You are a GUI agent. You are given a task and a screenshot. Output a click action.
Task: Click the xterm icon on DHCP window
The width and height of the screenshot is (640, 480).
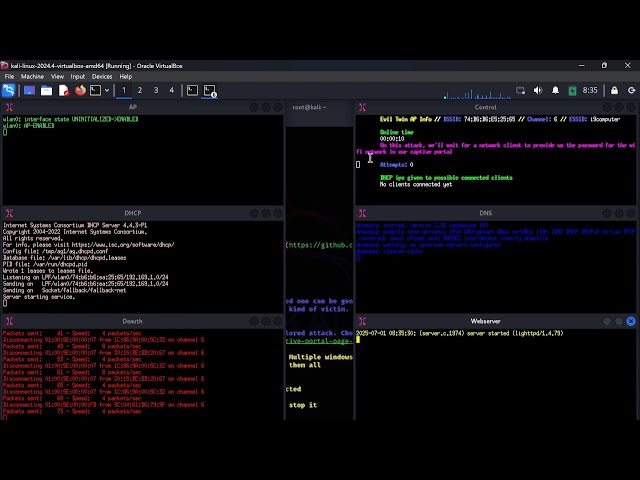9,213
